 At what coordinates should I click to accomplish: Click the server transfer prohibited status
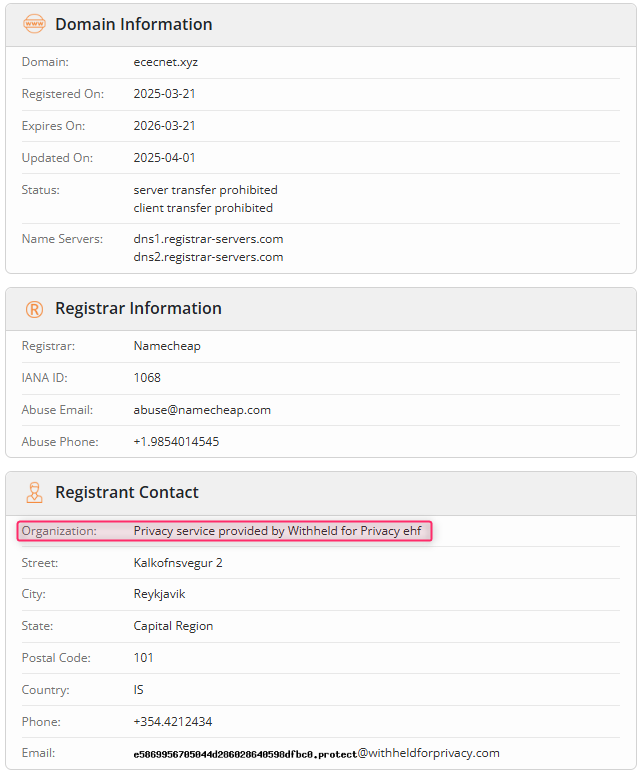pos(205,190)
